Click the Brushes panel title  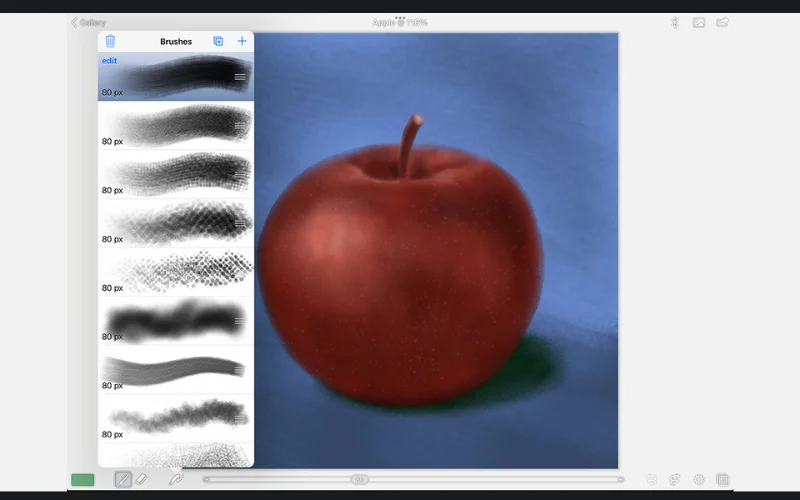pos(176,41)
